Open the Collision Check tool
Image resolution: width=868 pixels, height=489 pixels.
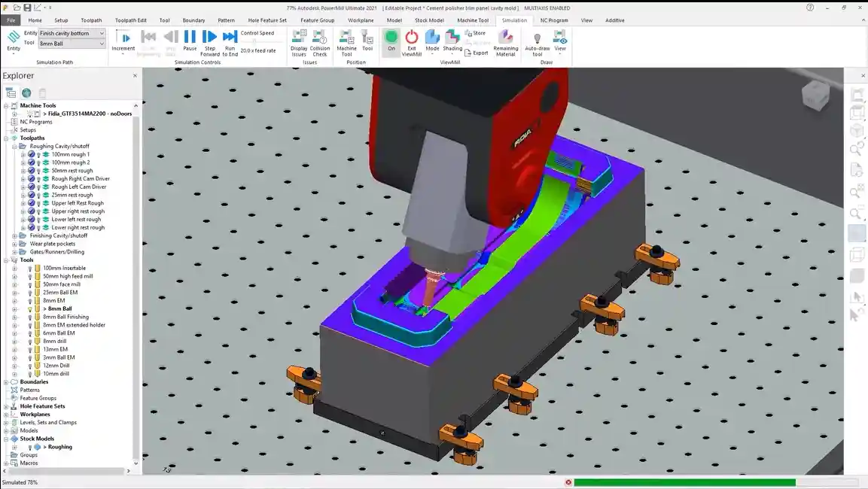(320, 42)
